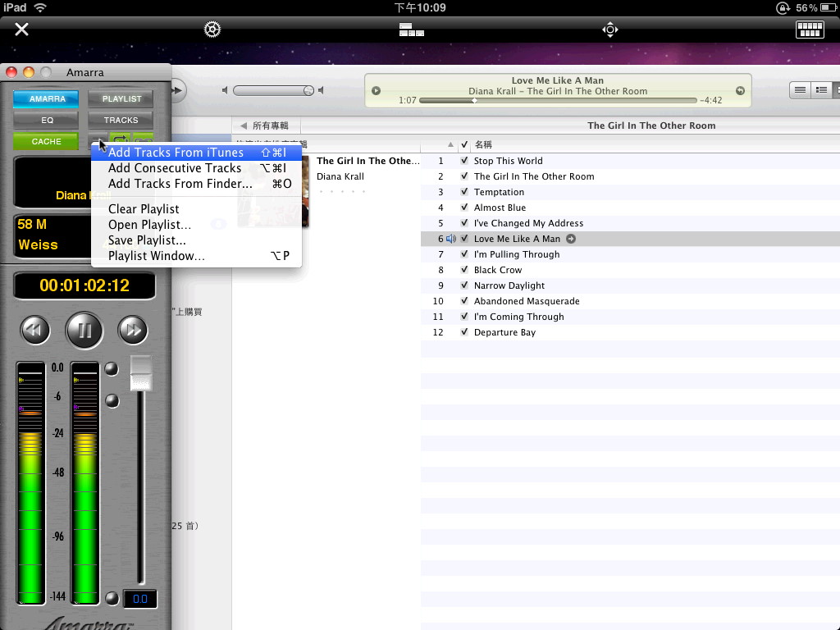Click the PLAYLIST button in Amarra
The image size is (840, 630).
click(121, 98)
